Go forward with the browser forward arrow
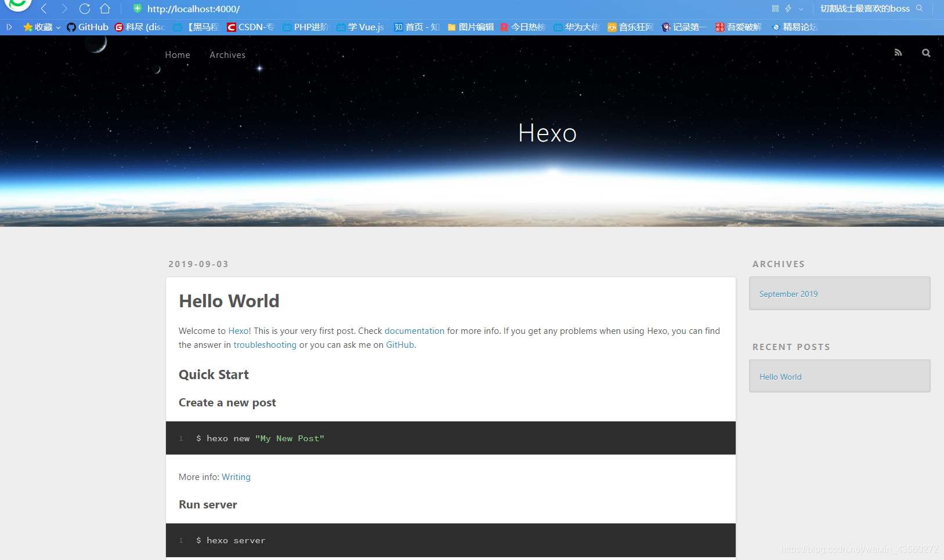Screen dimensions: 944x560 64,9
